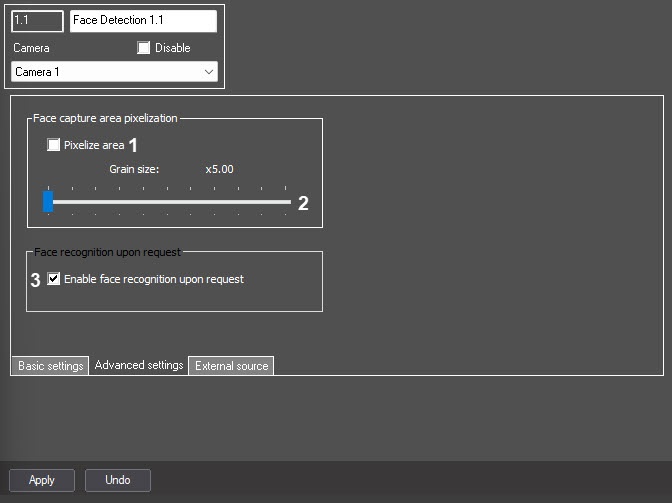The image size is (672, 503).
Task: Click the Grain size label
Action: point(134,169)
